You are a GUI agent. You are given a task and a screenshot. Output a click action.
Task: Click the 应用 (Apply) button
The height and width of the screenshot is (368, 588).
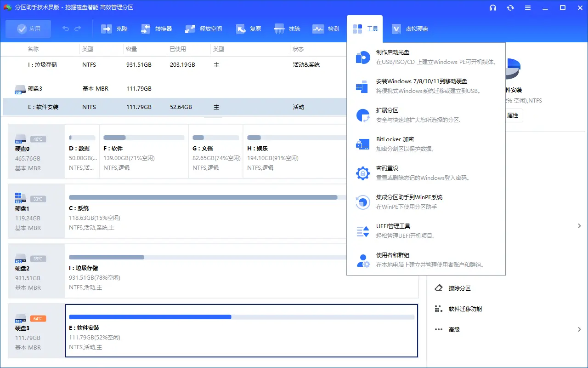coord(28,29)
